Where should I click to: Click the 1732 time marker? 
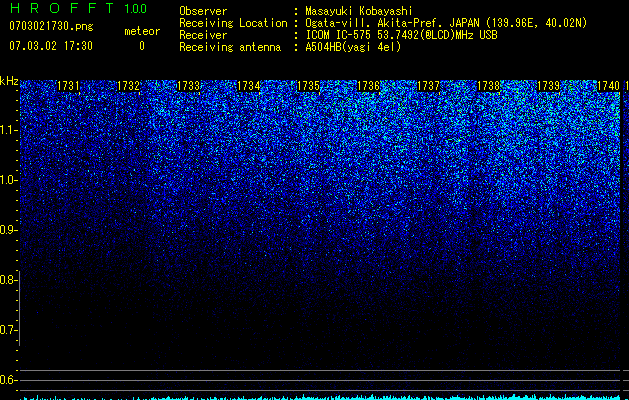point(128,86)
